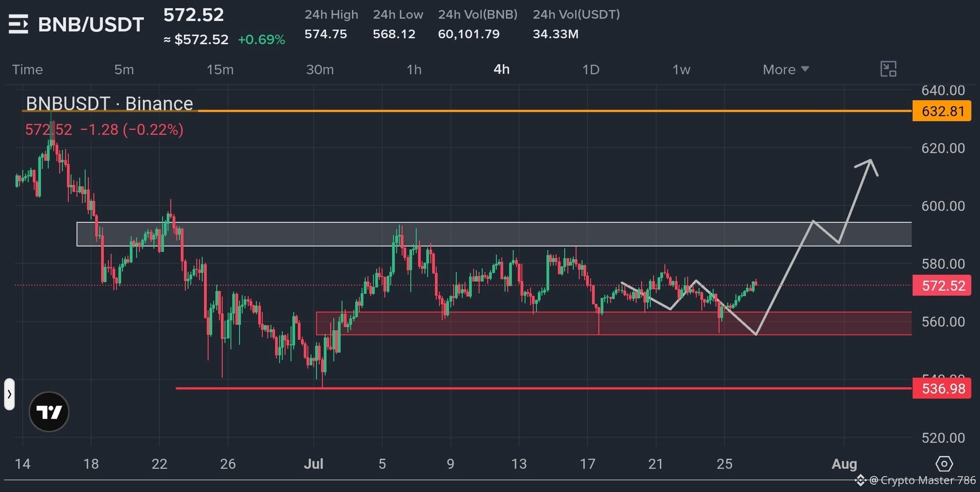Click the 536.98 red price label
The width and height of the screenshot is (980, 492).
point(942,389)
